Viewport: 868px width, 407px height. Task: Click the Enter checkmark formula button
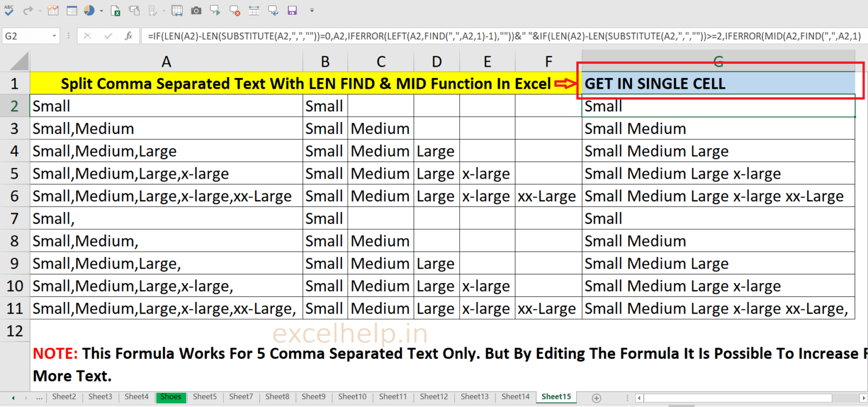coord(108,36)
